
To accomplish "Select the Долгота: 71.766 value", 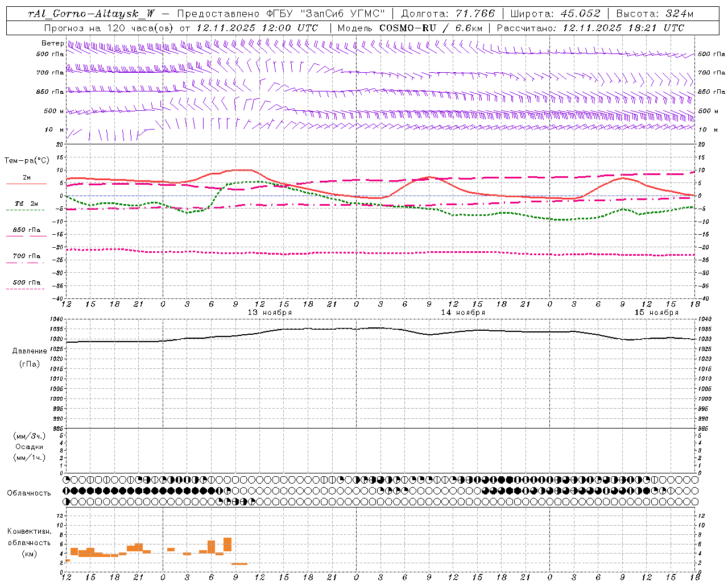I will 448,14.
